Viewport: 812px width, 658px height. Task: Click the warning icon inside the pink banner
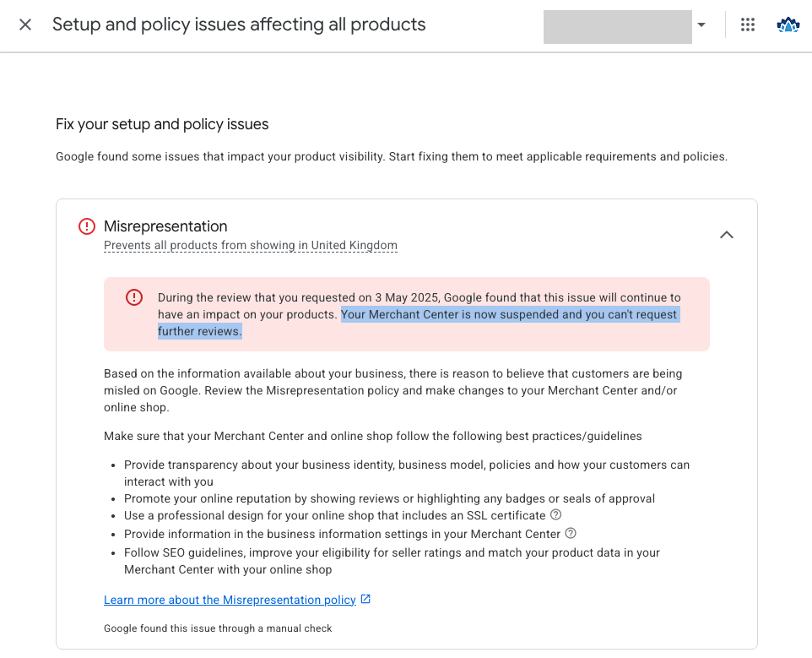(x=133, y=297)
